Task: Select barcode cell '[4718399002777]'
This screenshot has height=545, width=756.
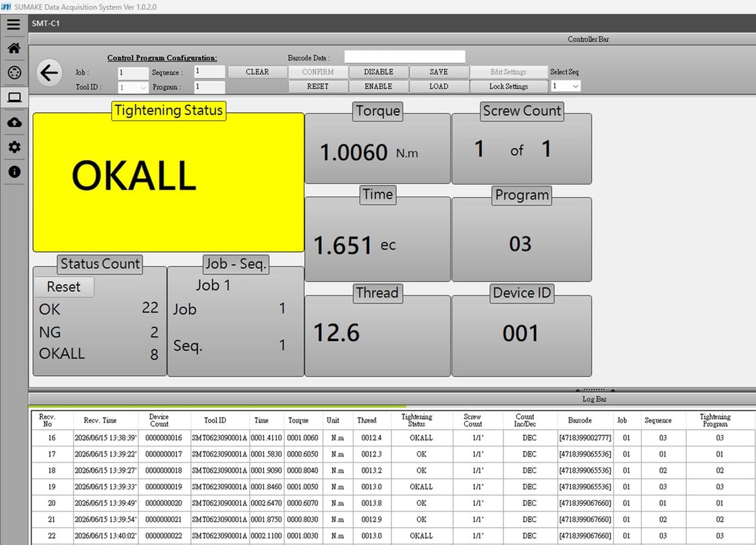Action: (585, 438)
